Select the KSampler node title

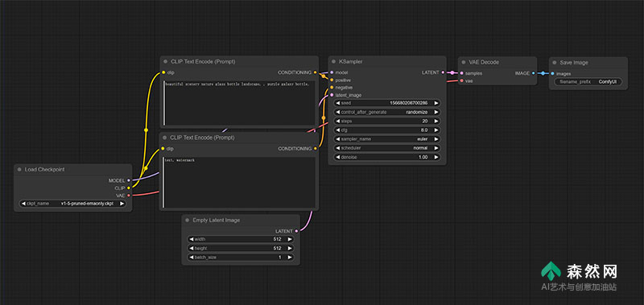click(x=350, y=62)
